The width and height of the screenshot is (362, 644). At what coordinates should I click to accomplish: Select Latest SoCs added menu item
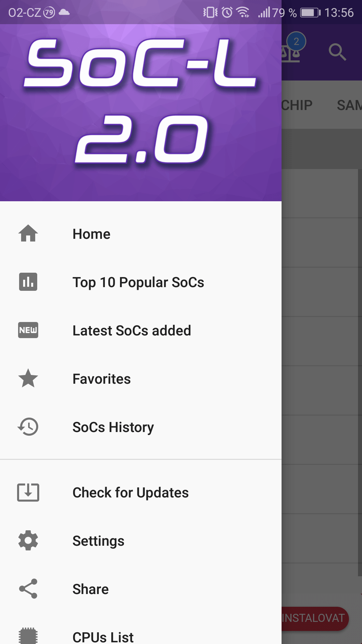132,331
